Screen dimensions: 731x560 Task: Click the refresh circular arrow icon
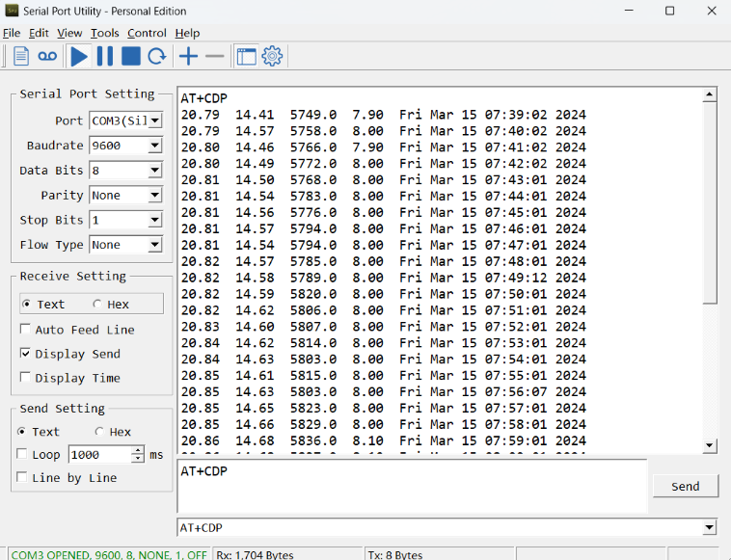(157, 56)
